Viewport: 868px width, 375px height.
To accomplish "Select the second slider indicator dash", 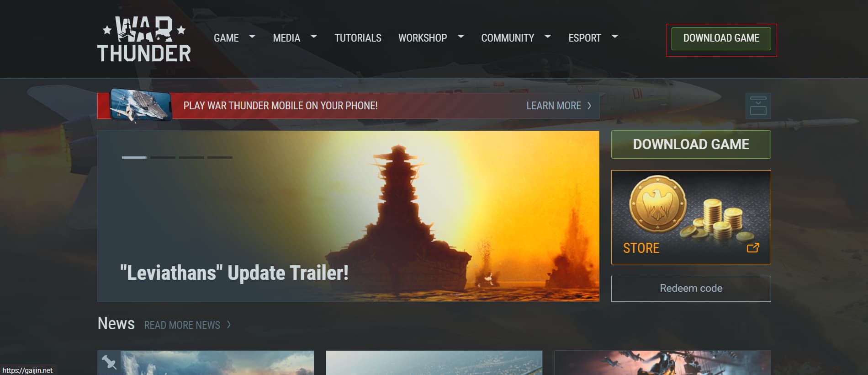I will point(163,157).
